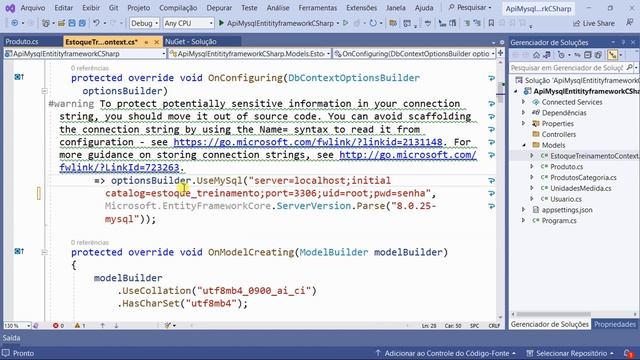640x360 pixels.
Task: Click the folder browse icon in toolbar
Action: click(x=393, y=23)
